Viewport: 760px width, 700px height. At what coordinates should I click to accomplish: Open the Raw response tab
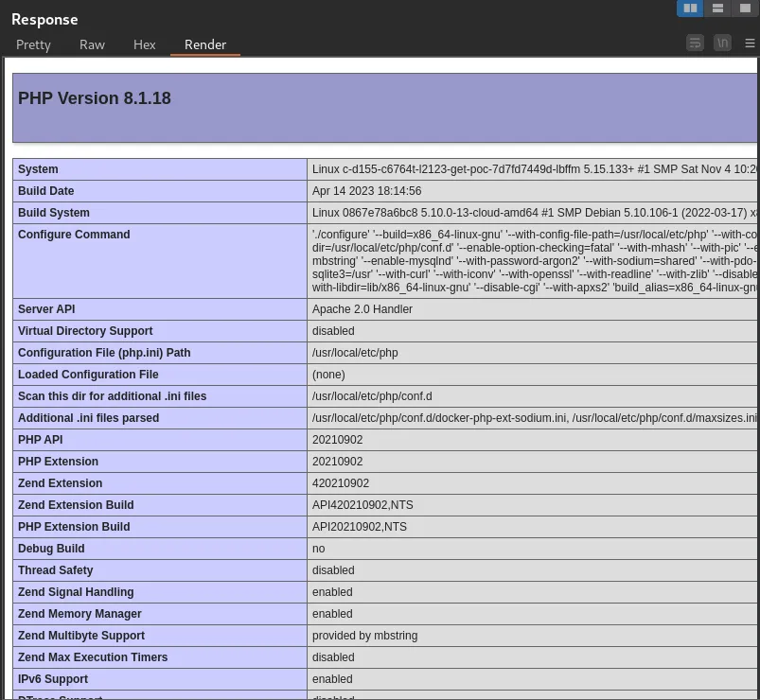tap(92, 44)
